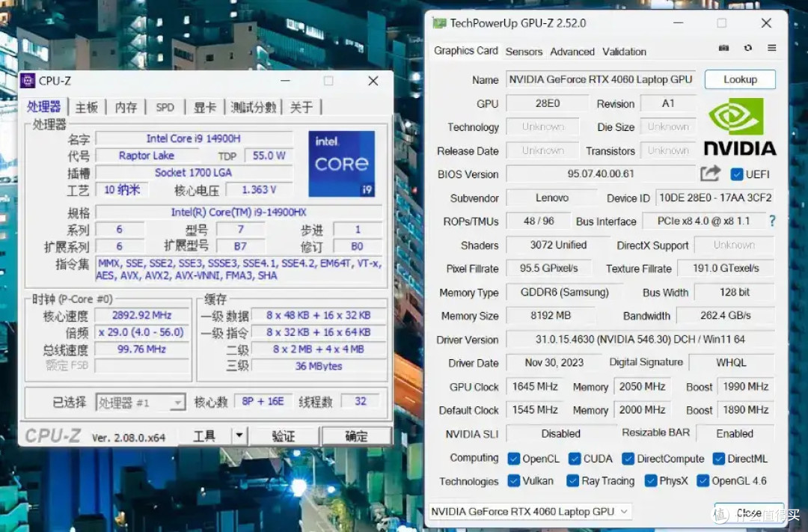Switch to the Validation tab
The width and height of the screenshot is (808, 532).
[x=624, y=52]
